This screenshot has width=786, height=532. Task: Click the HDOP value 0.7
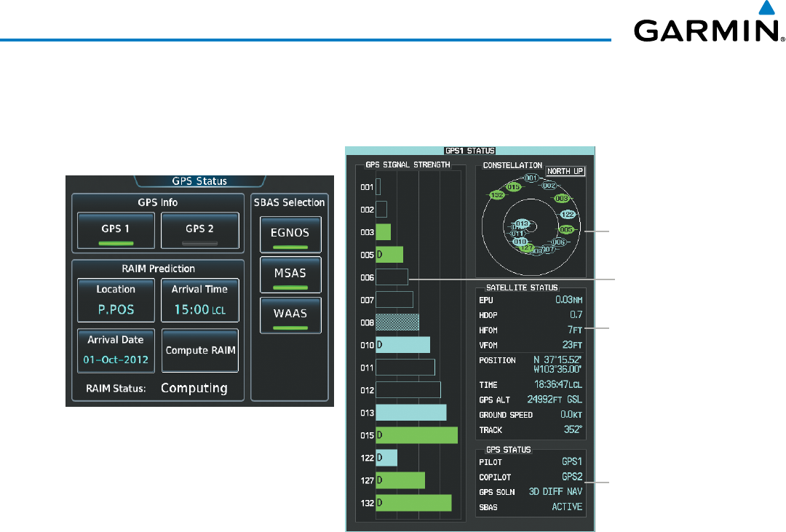[x=576, y=315]
